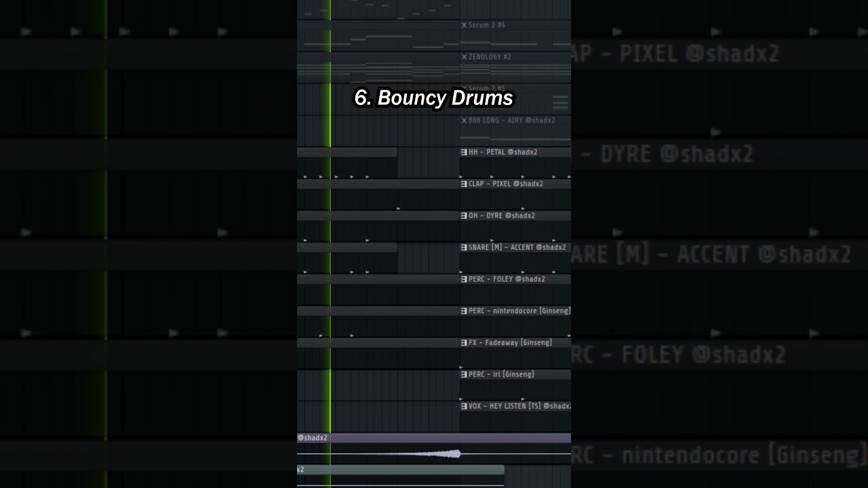The height and width of the screenshot is (488, 868).
Task: Select the 'OH - DYRE @shadx2' clip title
Action: pos(502,216)
